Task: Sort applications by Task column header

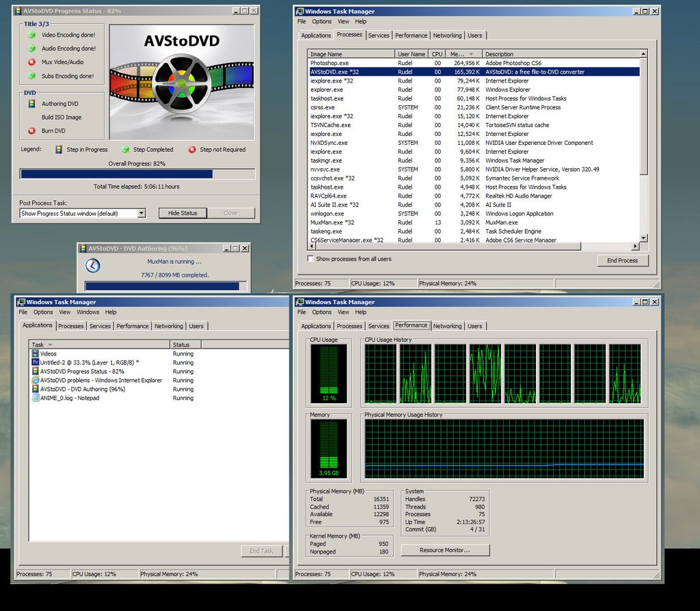Action: pos(100,344)
